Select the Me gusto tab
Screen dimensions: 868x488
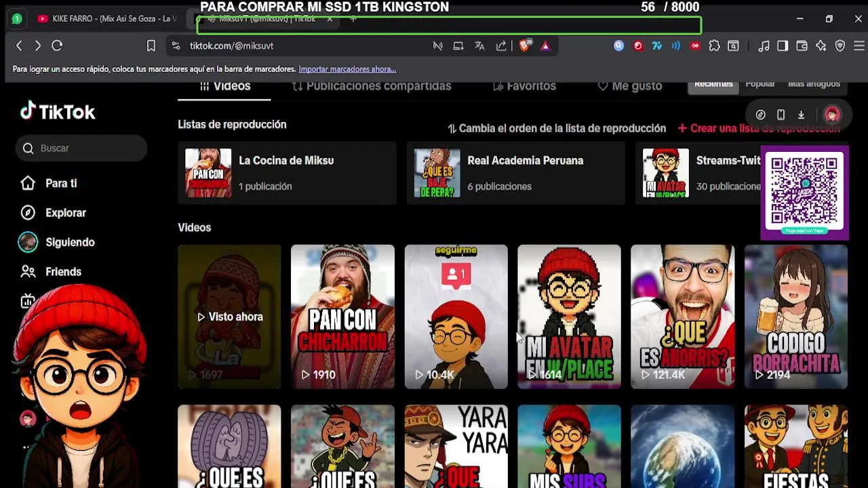(x=630, y=86)
